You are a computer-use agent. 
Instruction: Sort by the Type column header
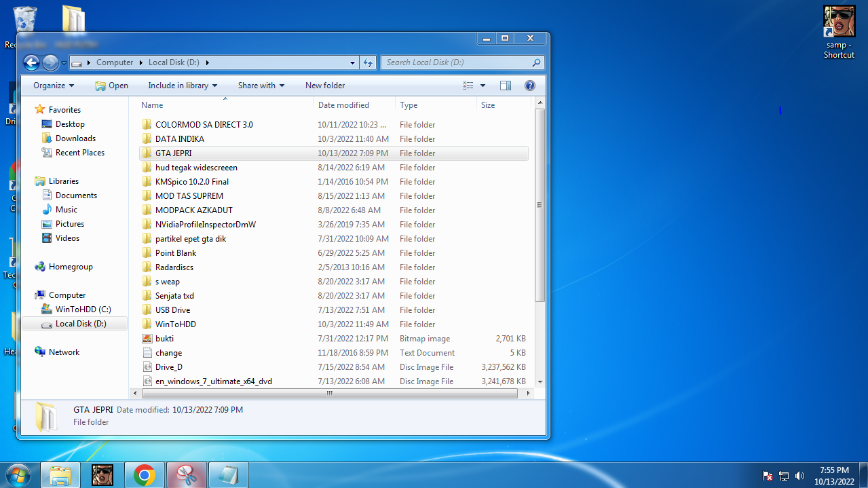[x=436, y=105]
